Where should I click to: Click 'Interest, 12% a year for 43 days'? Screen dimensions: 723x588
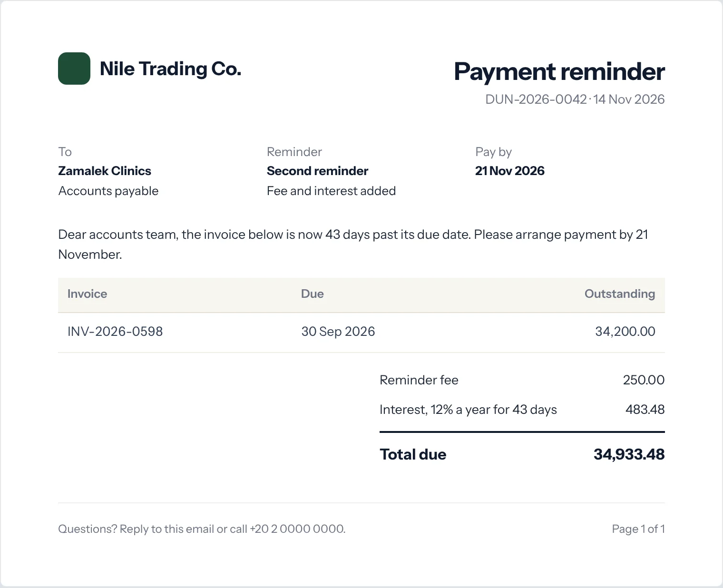pos(468,410)
